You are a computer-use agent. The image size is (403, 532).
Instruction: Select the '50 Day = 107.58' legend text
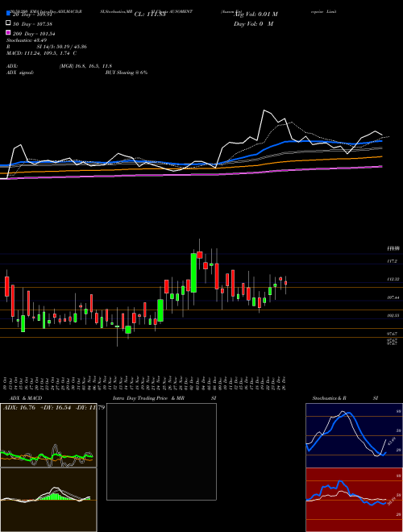tap(33, 24)
